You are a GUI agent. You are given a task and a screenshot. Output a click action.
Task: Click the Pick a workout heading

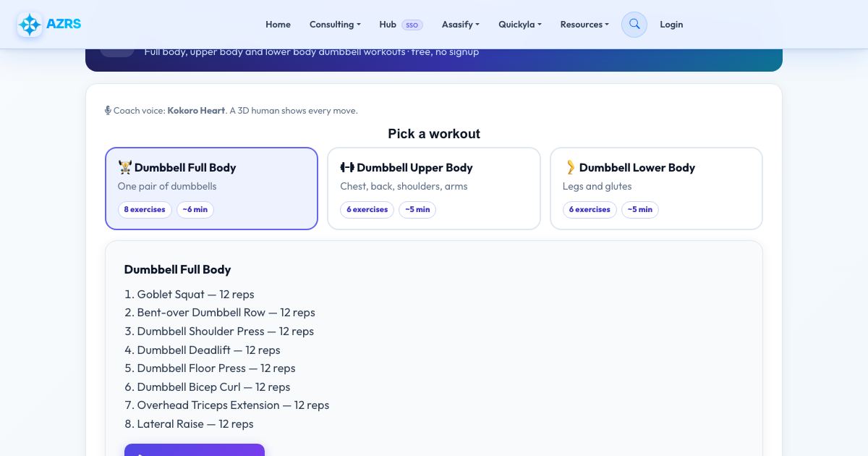point(434,134)
